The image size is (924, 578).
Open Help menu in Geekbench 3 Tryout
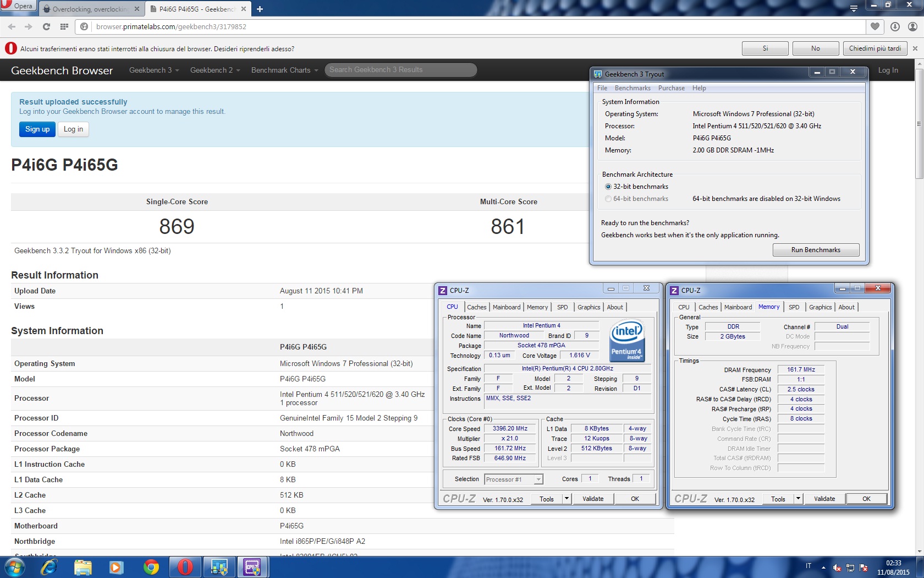tap(699, 88)
